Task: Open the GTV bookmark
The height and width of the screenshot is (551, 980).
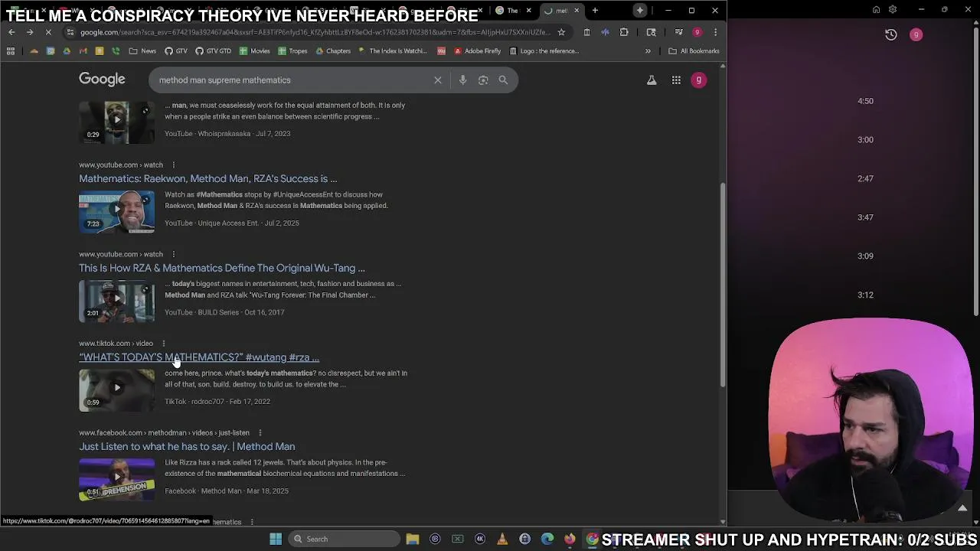Action: tap(175, 51)
